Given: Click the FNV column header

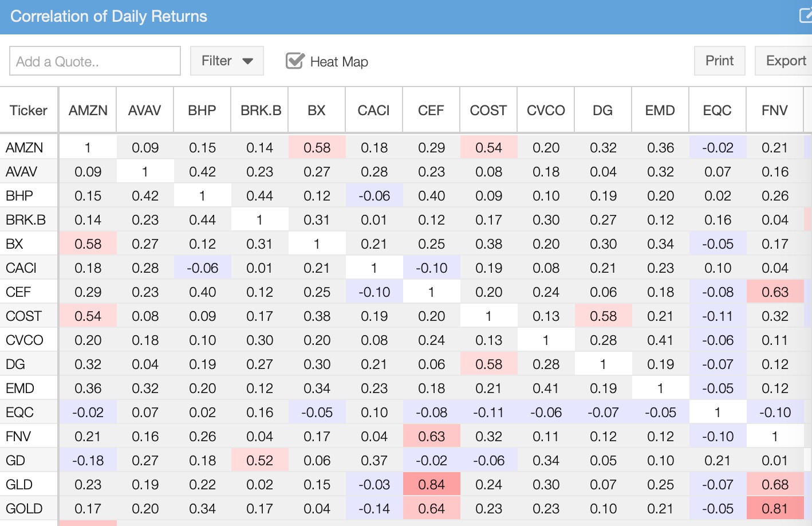Looking at the screenshot, I should coord(774,111).
